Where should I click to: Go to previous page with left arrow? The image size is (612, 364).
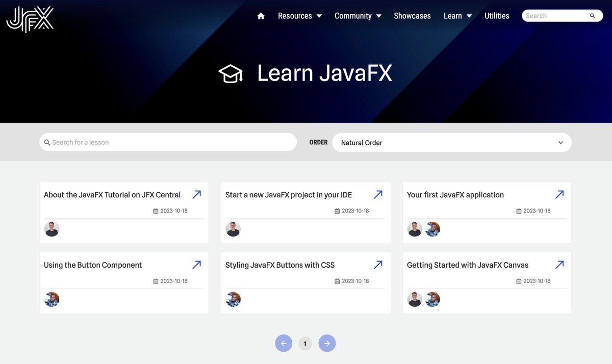(284, 343)
